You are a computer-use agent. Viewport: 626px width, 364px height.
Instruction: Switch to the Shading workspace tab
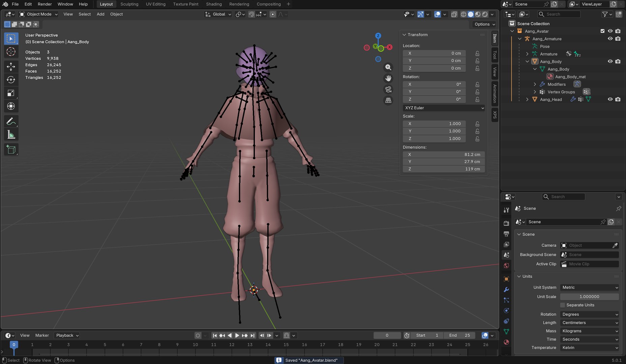[214, 4]
